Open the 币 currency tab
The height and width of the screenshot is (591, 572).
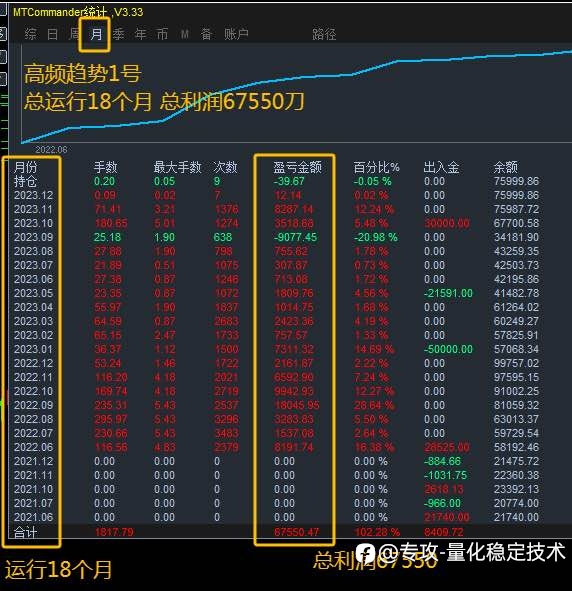click(162, 34)
